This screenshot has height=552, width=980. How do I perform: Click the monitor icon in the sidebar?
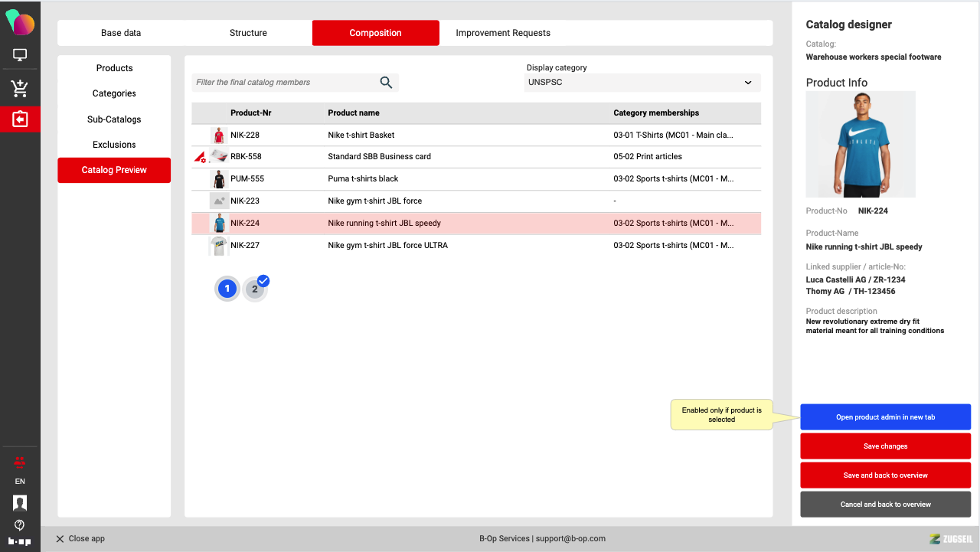pos(20,56)
